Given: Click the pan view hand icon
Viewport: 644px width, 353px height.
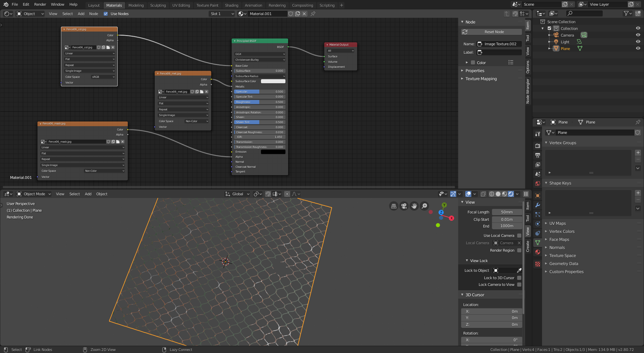Looking at the screenshot, I should [x=414, y=206].
